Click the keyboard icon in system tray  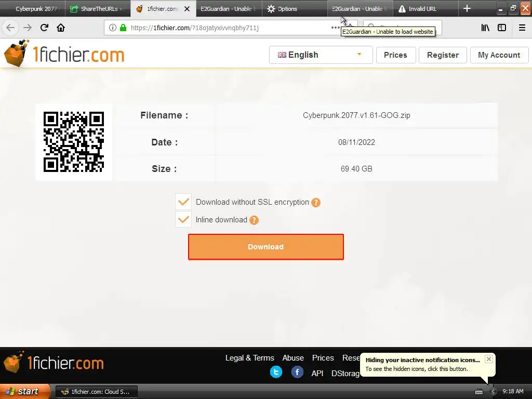(478, 392)
